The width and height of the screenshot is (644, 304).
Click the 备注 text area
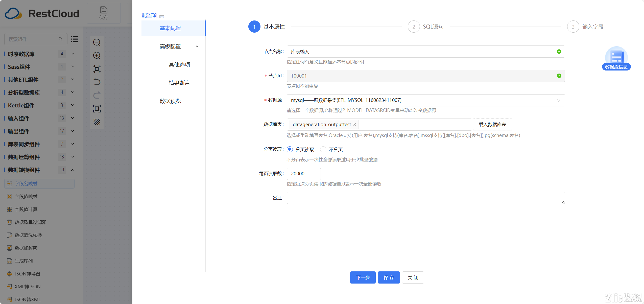click(426, 198)
